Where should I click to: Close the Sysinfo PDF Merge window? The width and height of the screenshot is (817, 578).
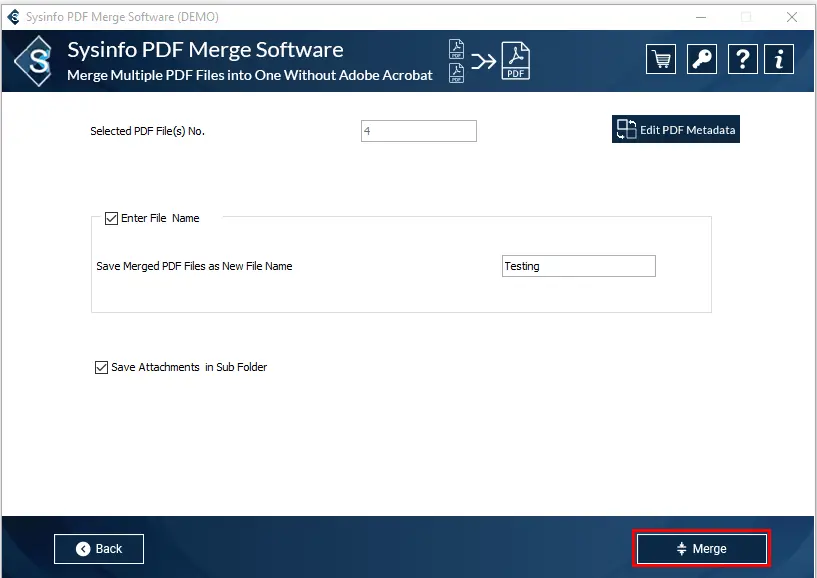[791, 17]
